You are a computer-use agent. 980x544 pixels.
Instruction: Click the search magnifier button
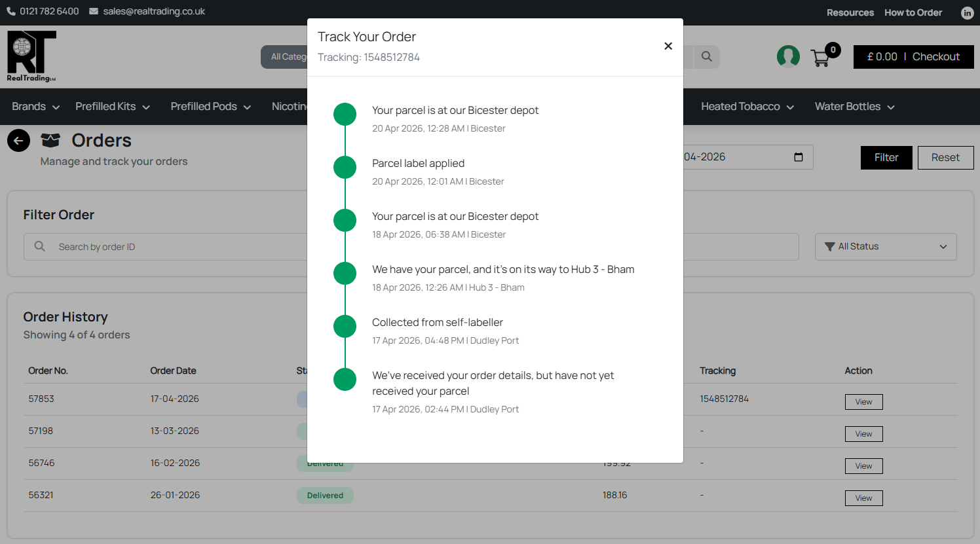tap(707, 56)
